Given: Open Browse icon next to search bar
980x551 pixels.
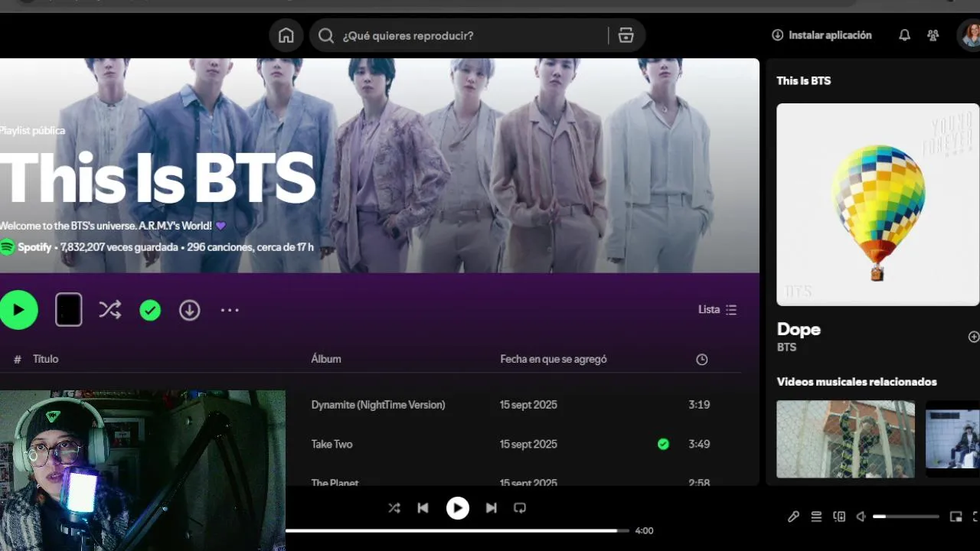Looking at the screenshot, I should [626, 35].
